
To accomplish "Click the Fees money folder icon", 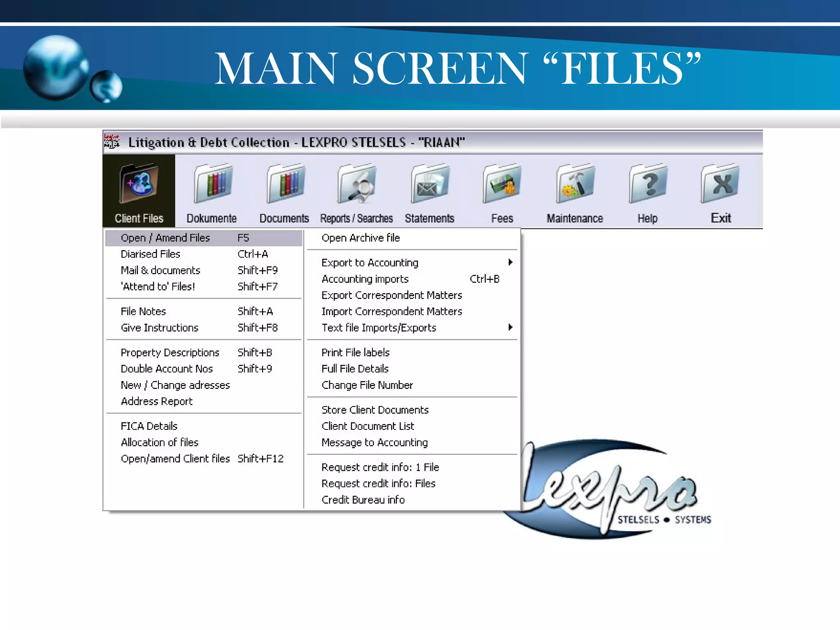I will (x=502, y=183).
